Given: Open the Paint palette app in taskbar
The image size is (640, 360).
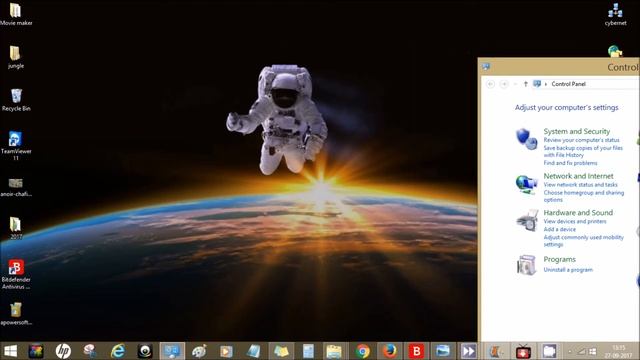Looking at the screenshot, I should point(199,351).
